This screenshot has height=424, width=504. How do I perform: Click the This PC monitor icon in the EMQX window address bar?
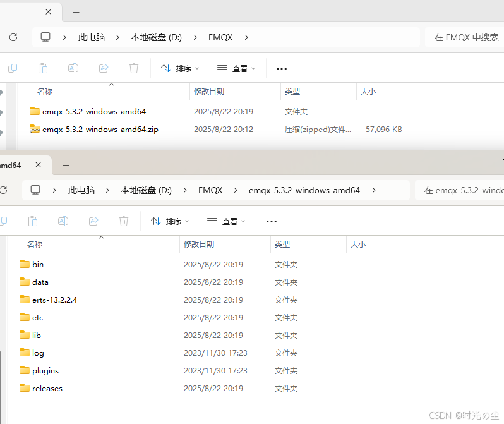click(x=45, y=37)
